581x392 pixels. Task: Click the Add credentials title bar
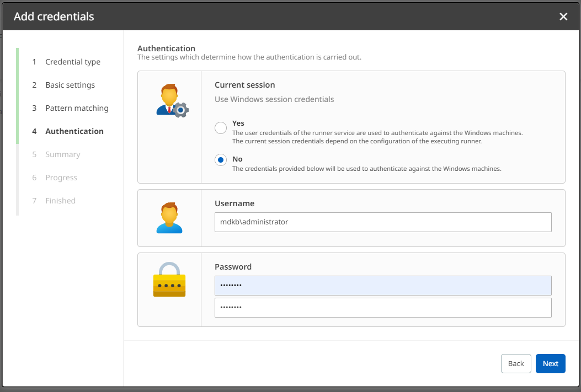tap(276, 17)
